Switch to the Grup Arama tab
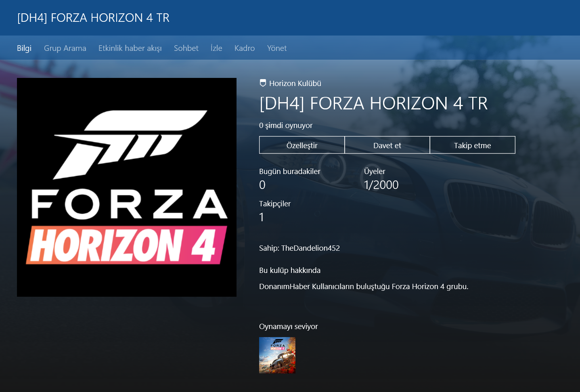Screen dimensions: 580x392 tap(65, 48)
